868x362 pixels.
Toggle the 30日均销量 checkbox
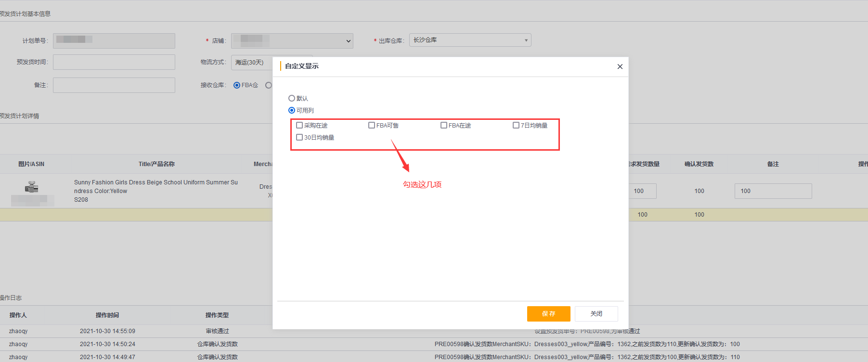pyautogui.click(x=299, y=137)
